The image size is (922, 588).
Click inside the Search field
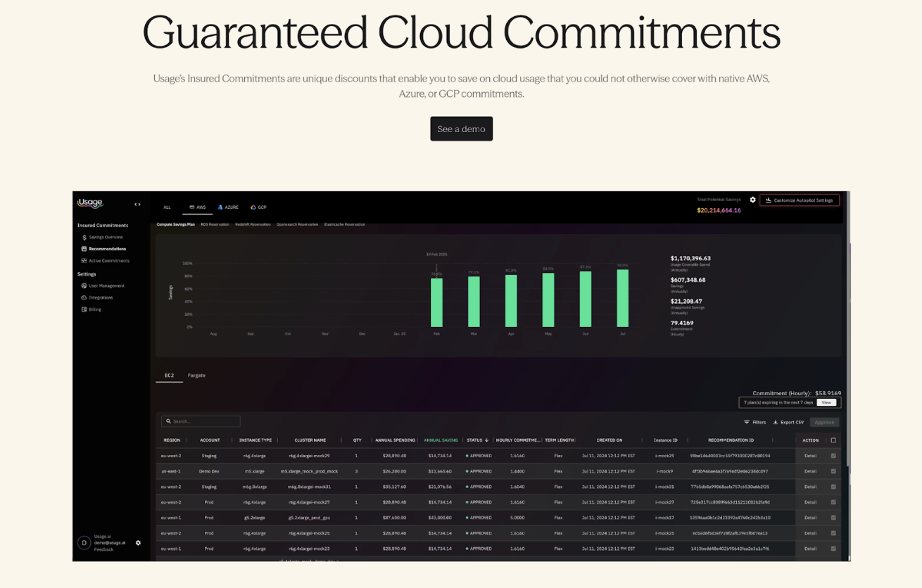pos(201,421)
